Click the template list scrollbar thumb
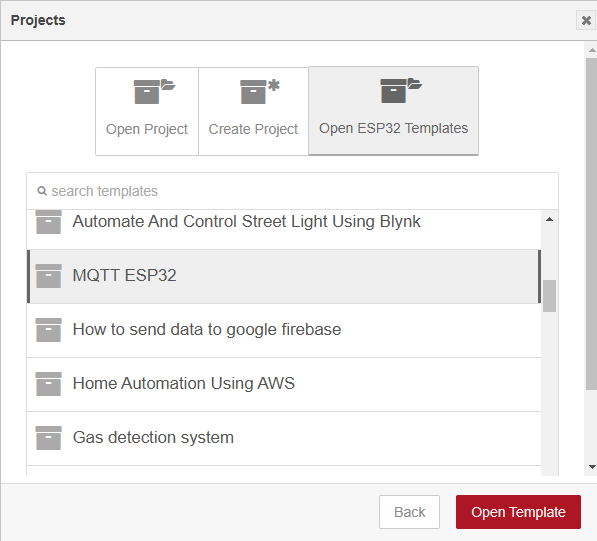The height and width of the screenshot is (541, 597). coord(549,296)
